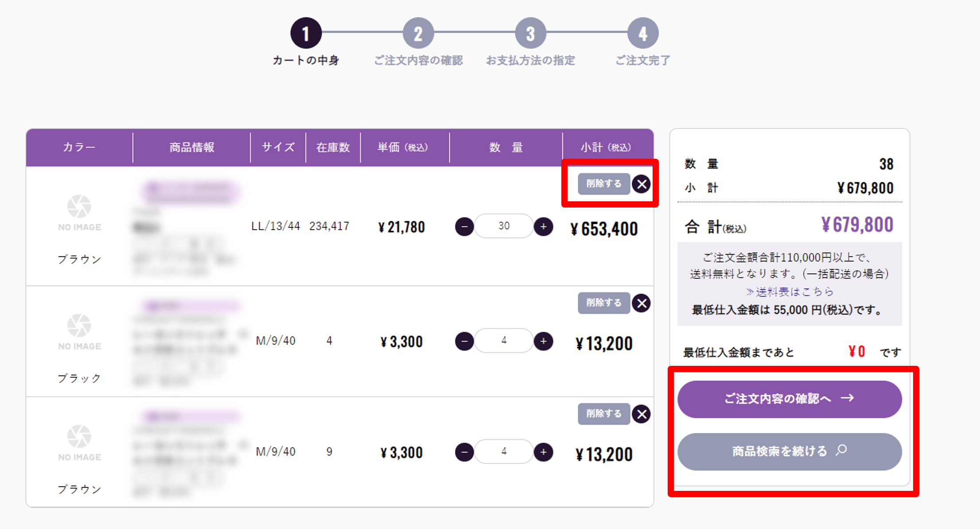Click 削除する button for third cart item

603,414
